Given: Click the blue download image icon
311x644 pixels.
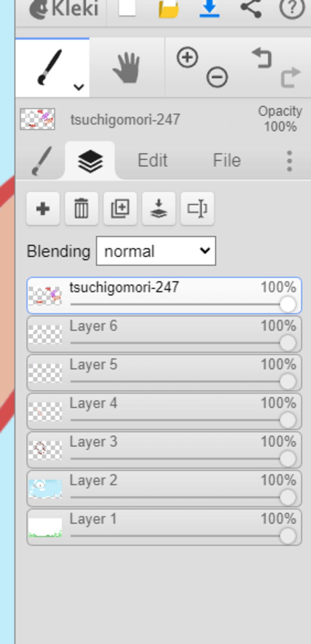Looking at the screenshot, I should coord(210,9).
